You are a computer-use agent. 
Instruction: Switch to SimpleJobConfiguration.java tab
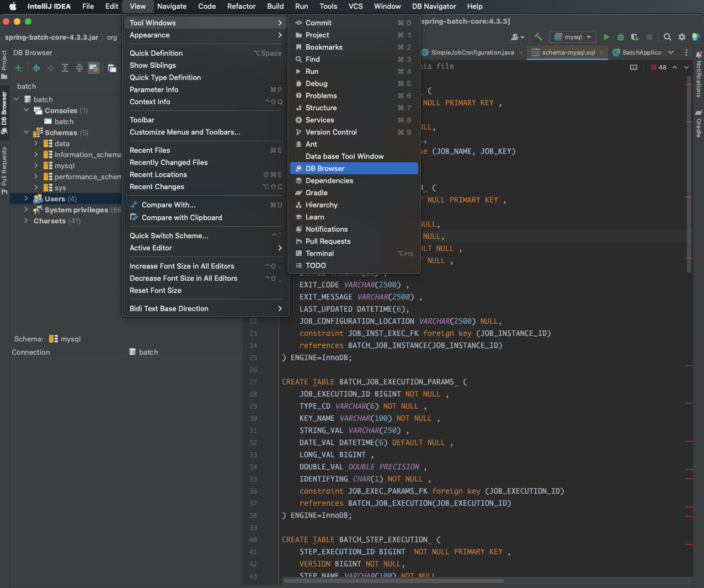point(472,52)
